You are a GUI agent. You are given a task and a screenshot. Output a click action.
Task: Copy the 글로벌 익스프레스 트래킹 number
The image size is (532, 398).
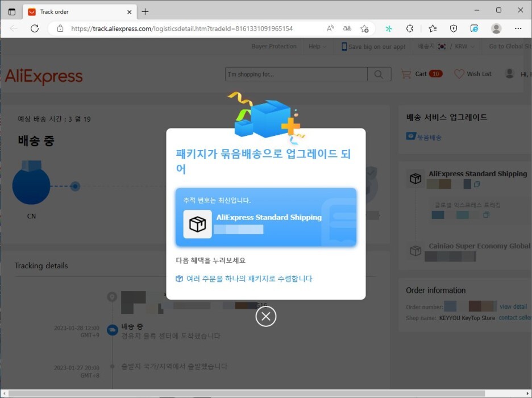[486, 215]
